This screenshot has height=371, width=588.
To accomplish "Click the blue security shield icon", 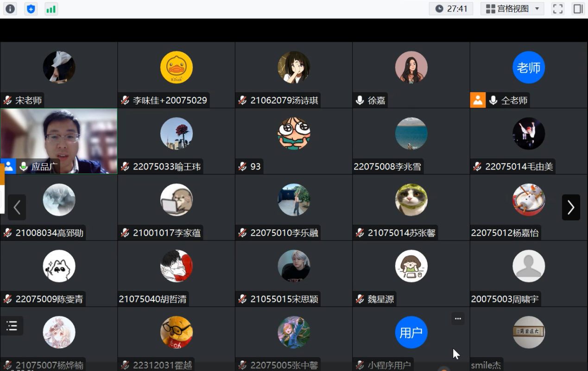I will click(x=31, y=9).
